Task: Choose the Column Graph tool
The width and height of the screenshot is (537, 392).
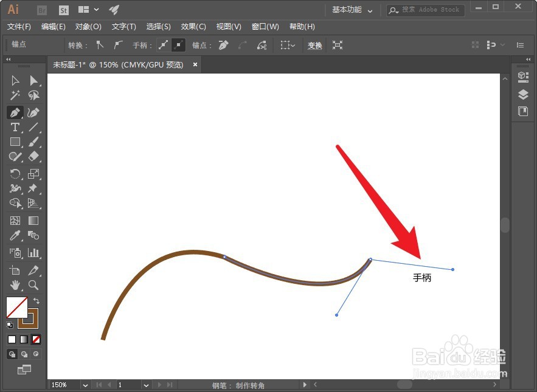Action: point(33,253)
